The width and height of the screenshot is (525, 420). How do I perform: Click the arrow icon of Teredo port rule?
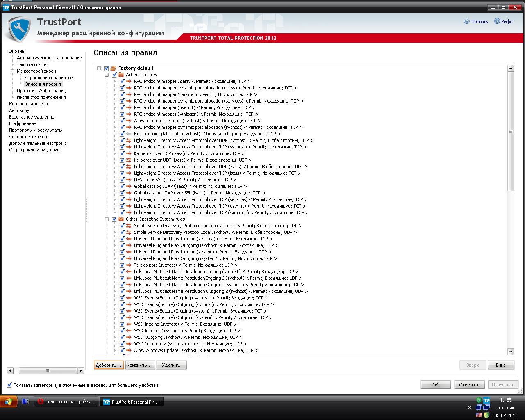[129, 265]
